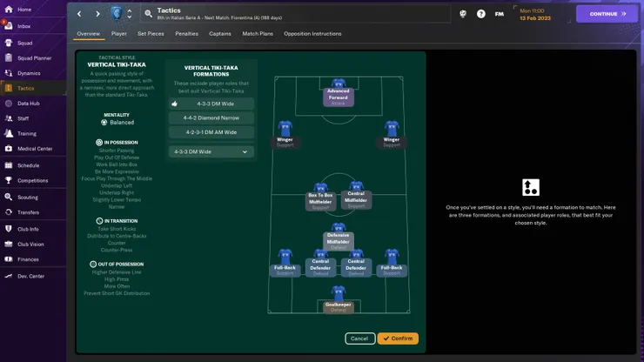
Task: Open the Captains tab
Action: [x=219, y=34]
